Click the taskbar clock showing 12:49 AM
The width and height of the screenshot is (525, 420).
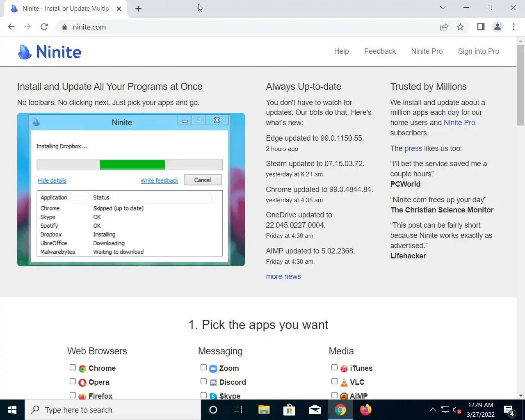481,410
